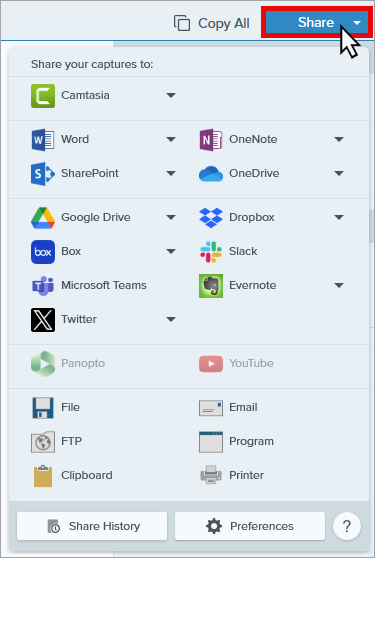Choose the FTP share option
Viewport: 375px width, 624px height.
click(57, 441)
